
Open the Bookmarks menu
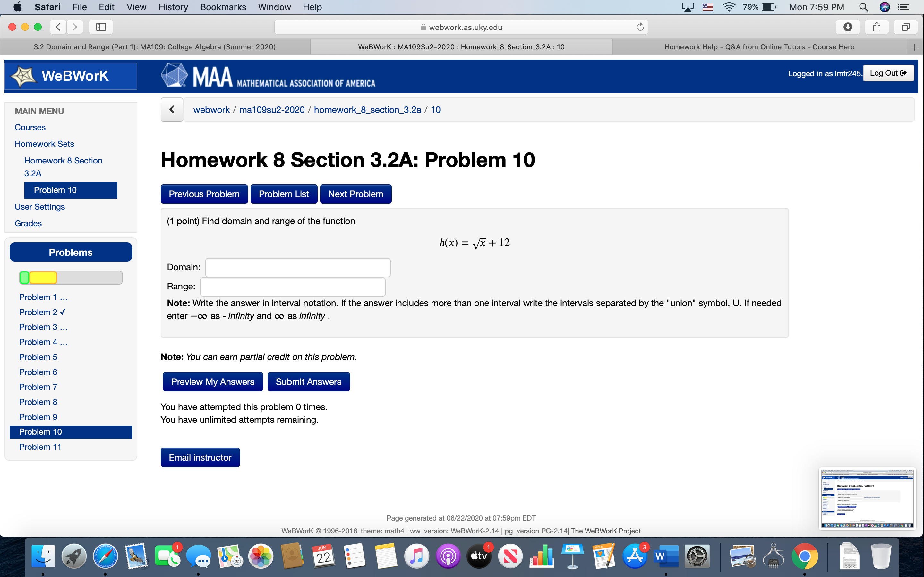(x=223, y=7)
